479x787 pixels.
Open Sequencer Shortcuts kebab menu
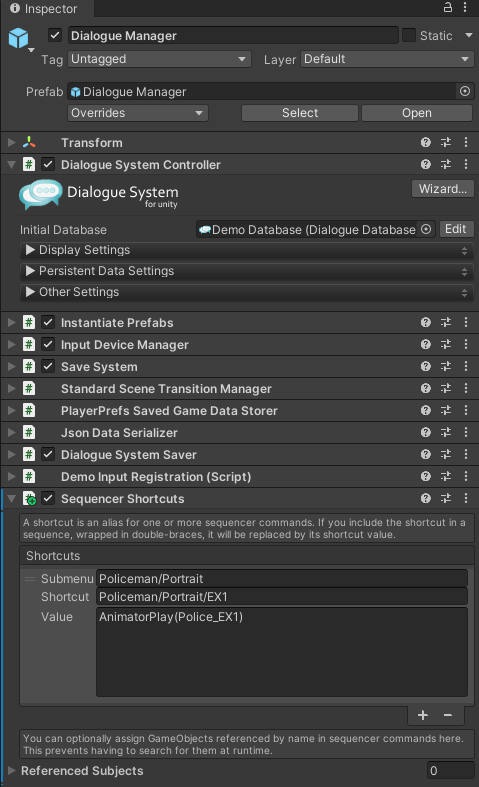coord(466,499)
